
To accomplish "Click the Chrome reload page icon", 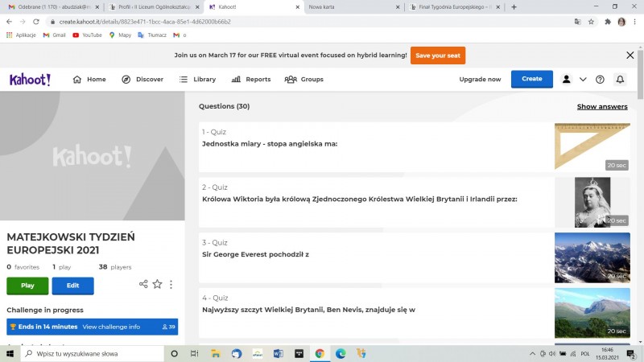I will [x=36, y=22].
